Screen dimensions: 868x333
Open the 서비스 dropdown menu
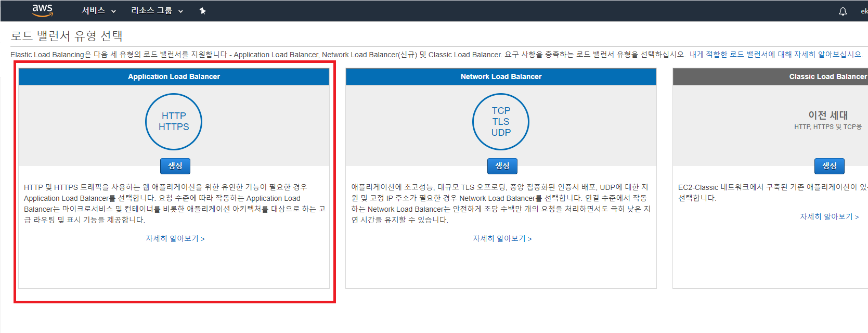[99, 10]
